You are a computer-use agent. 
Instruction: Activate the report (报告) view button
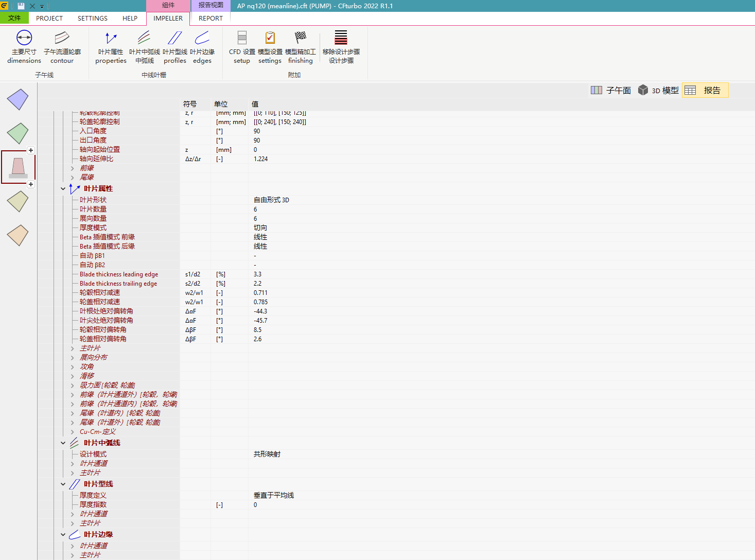tap(705, 91)
